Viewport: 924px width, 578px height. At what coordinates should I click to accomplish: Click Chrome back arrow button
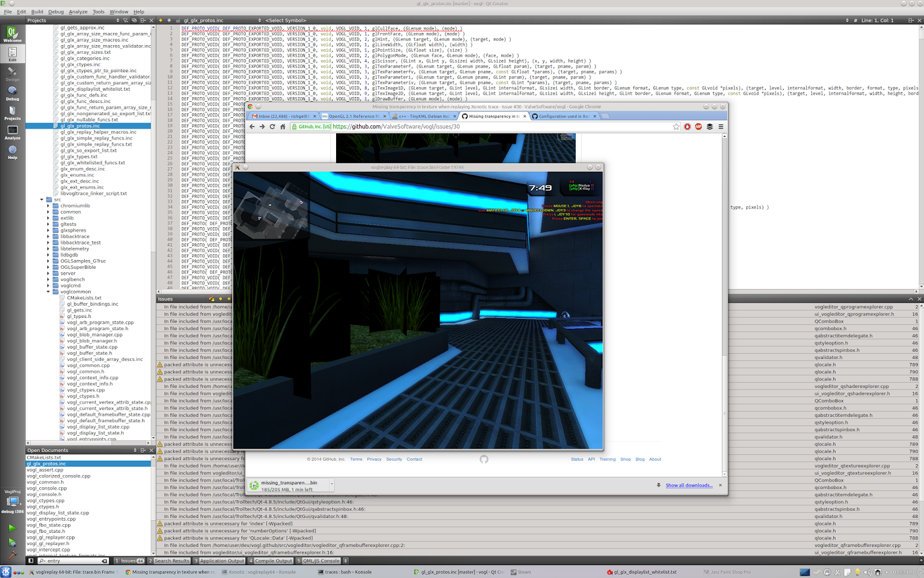click(252, 127)
